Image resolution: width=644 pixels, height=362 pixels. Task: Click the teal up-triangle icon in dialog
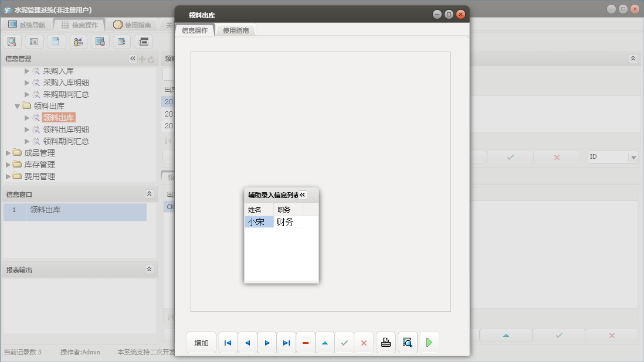coord(325,343)
